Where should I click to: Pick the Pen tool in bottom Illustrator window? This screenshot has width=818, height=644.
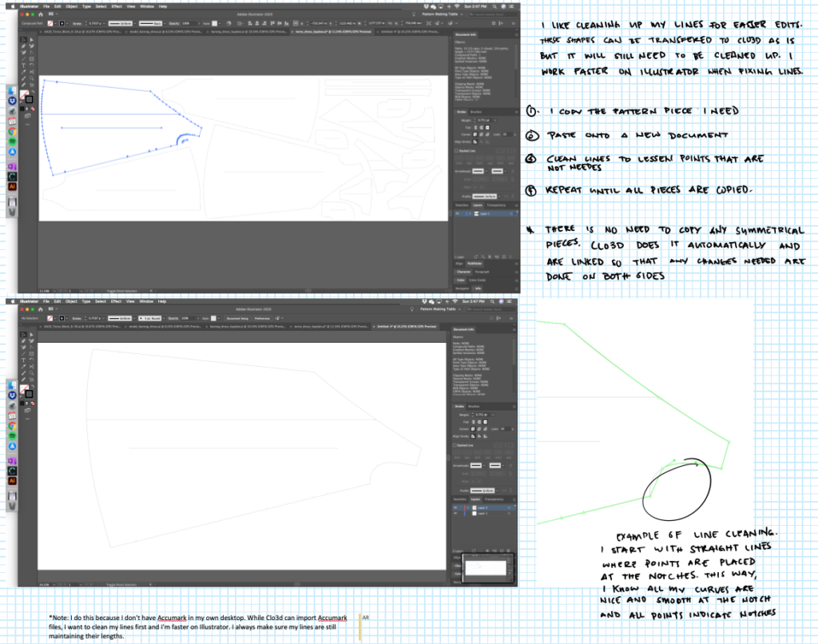pyautogui.click(x=23, y=341)
